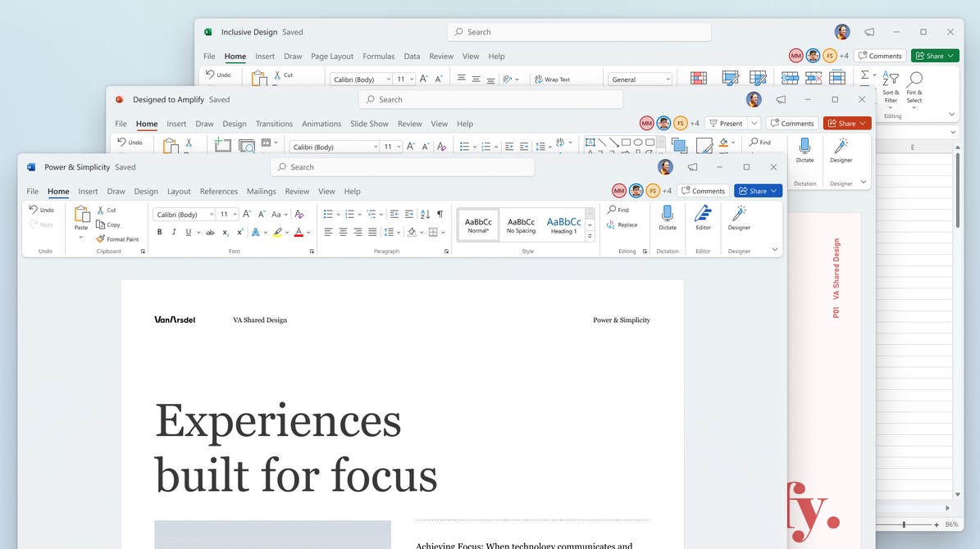Toggle subscript formatting
The width and height of the screenshot is (980, 549).
click(226, 233)
